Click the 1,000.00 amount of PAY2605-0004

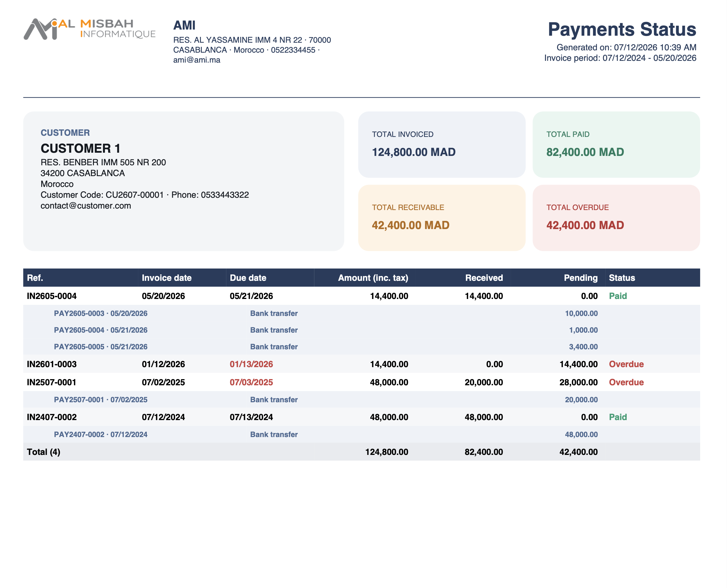pos(583,330)
